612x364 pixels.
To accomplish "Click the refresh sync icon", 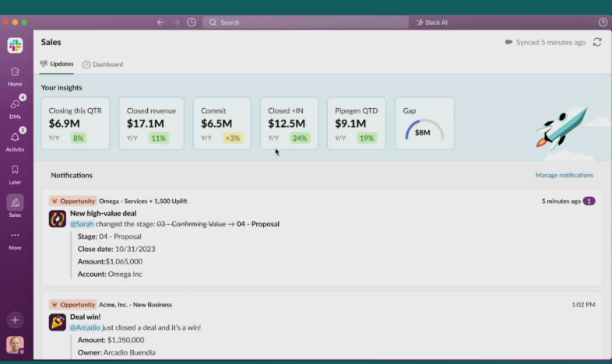I will 597,42.
